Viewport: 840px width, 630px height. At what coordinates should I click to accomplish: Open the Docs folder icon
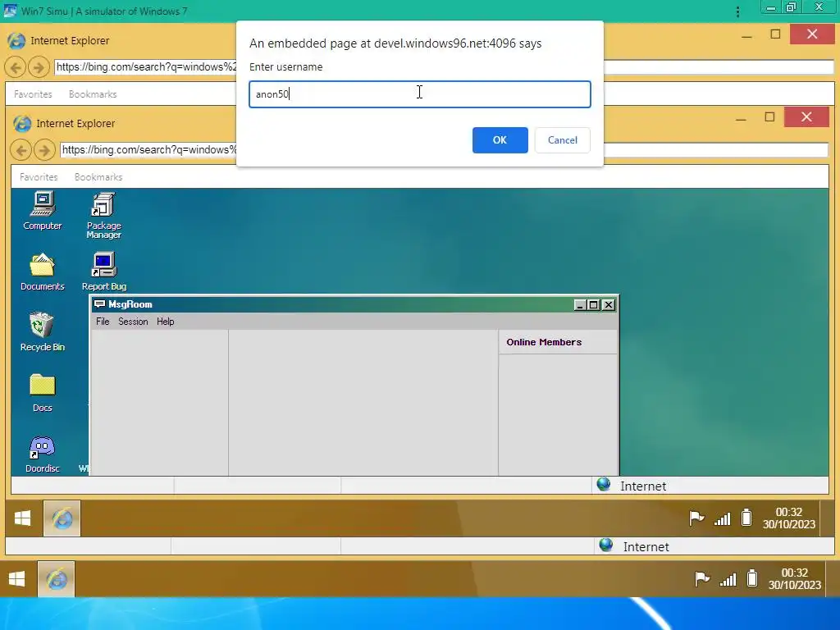point(43,393)
